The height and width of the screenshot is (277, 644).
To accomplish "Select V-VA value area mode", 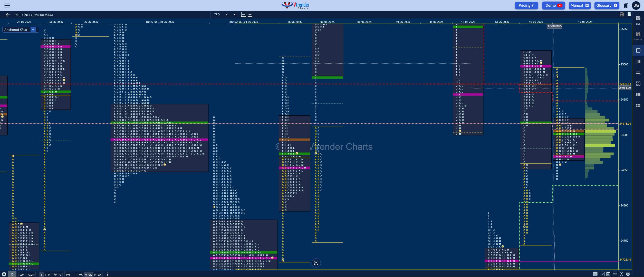I will point(89,274).
